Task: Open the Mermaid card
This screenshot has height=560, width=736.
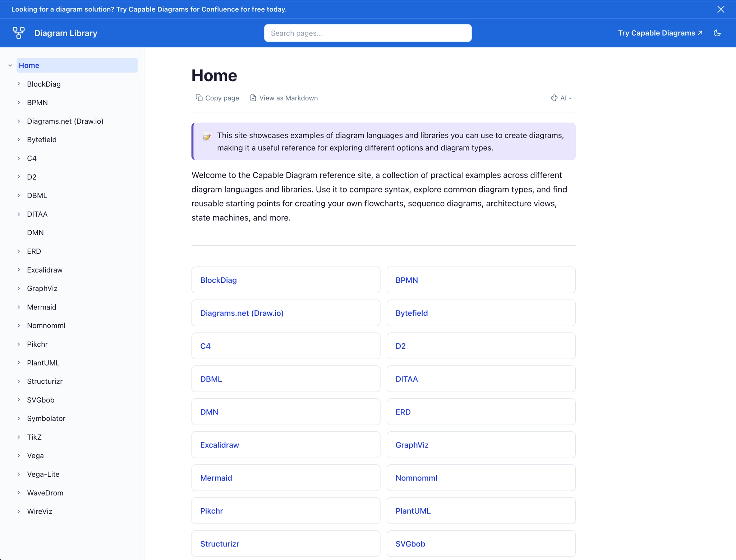Action: click(x=286, y=478)
